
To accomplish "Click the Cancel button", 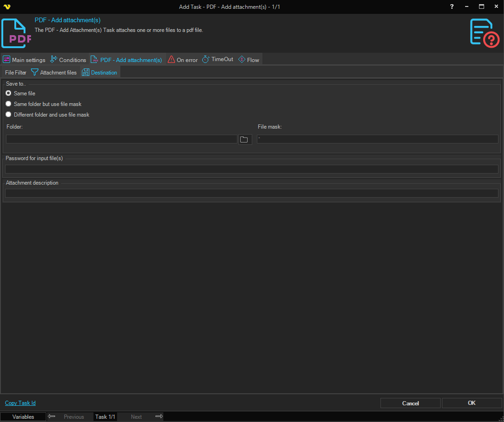I will [410, 403].
